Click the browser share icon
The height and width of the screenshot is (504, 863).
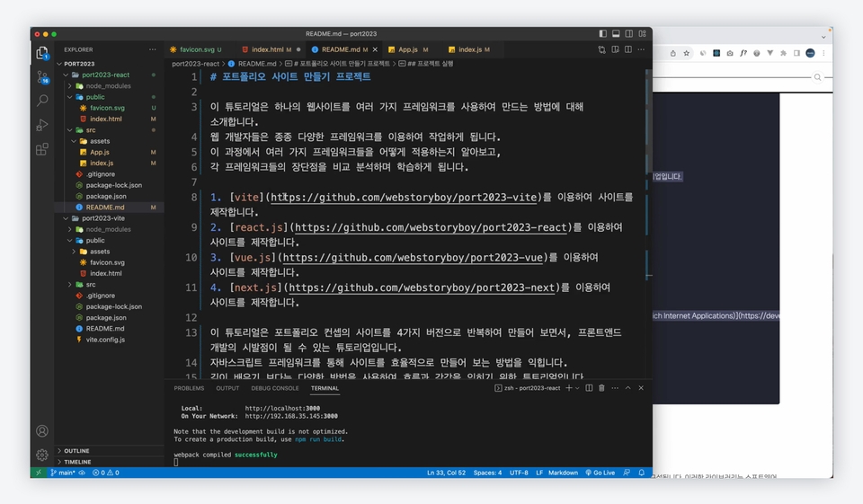pyautogui.click(x=673, y=53)
